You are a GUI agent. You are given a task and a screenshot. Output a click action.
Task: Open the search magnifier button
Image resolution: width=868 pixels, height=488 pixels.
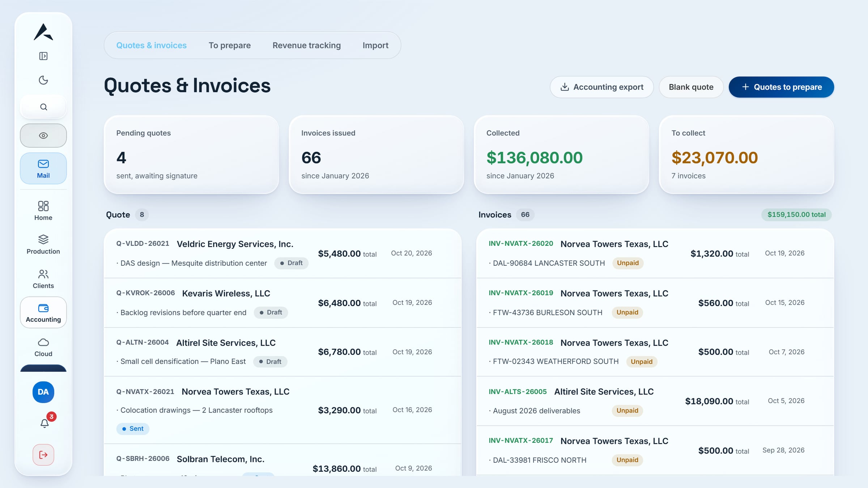point(43,107)
